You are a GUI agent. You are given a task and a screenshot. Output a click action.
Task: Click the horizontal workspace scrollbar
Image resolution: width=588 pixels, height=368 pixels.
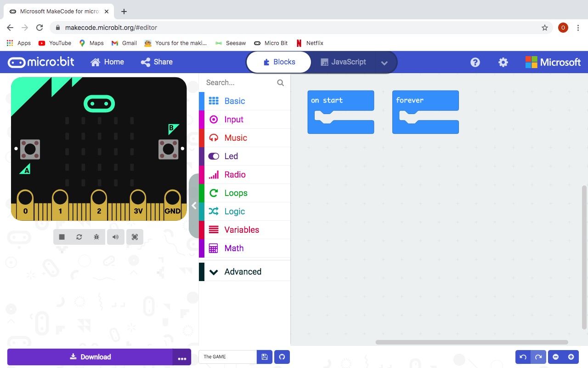tap(472, 342)
